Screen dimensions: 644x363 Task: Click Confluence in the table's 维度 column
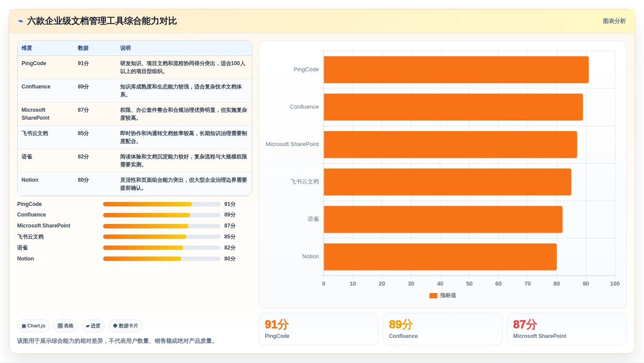36,87
